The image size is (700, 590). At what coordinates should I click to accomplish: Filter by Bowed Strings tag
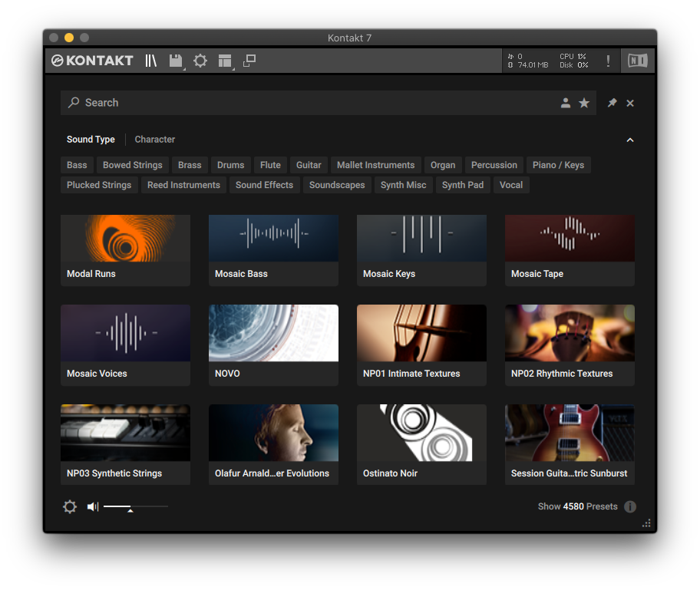click(x=133, y=165)
